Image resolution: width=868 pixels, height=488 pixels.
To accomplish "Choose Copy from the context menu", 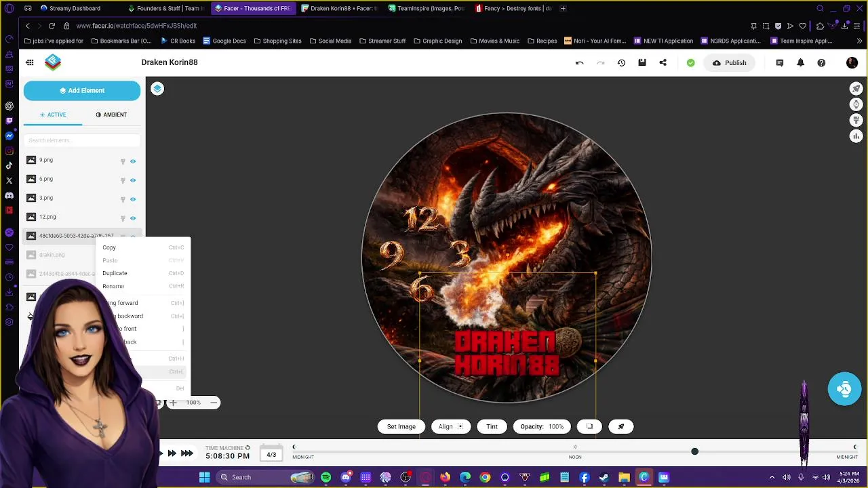I will (143, 247).
